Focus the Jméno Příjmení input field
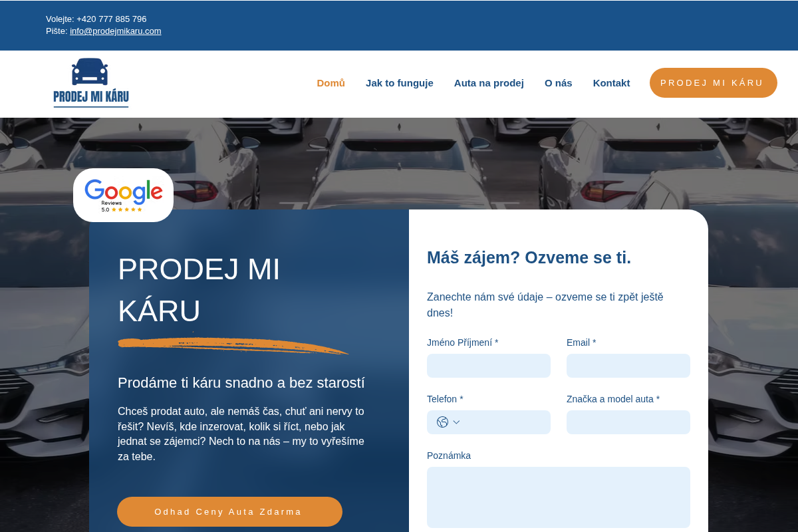The image size is (798, 532). tap(489, 366)
